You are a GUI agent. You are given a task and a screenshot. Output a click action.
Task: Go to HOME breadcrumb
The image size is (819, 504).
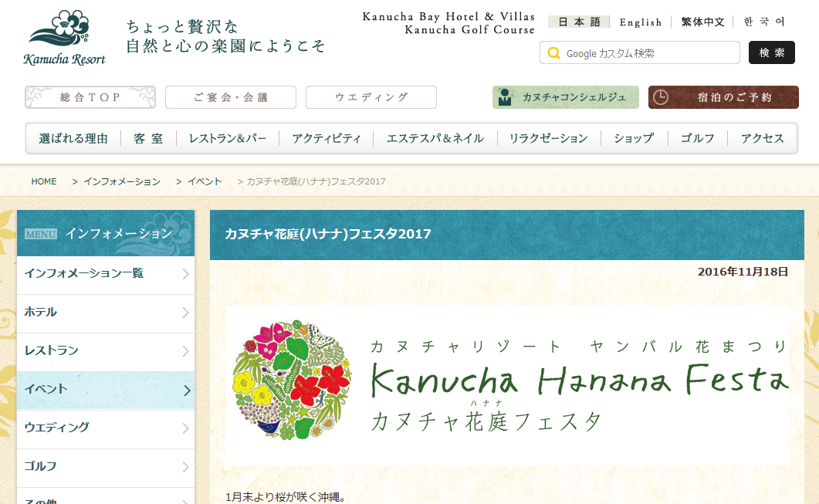click(44, 181)
